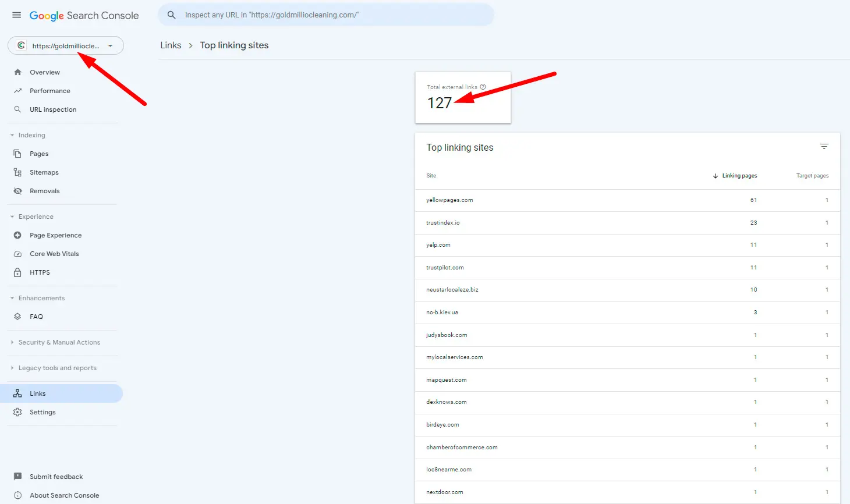Expand Legacy tools and reports section

point(12,368)
